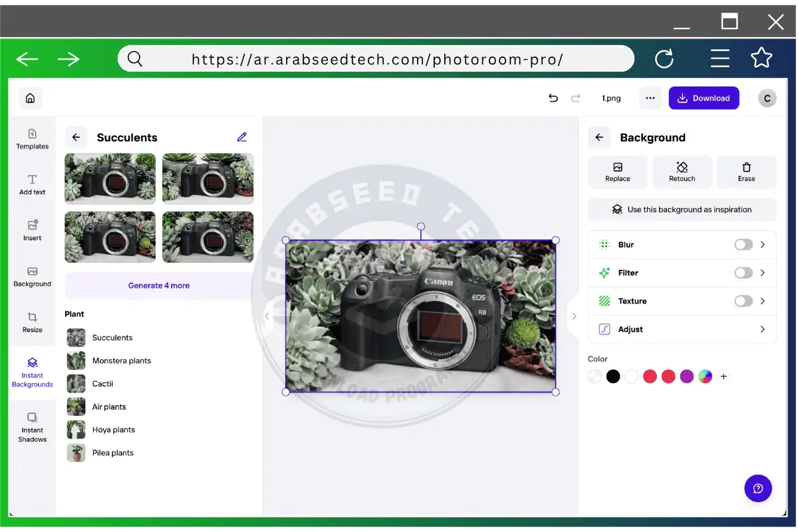The image size is (798, 532).
Task: Expand the Adjust settings
Action: tap(763, 329)
